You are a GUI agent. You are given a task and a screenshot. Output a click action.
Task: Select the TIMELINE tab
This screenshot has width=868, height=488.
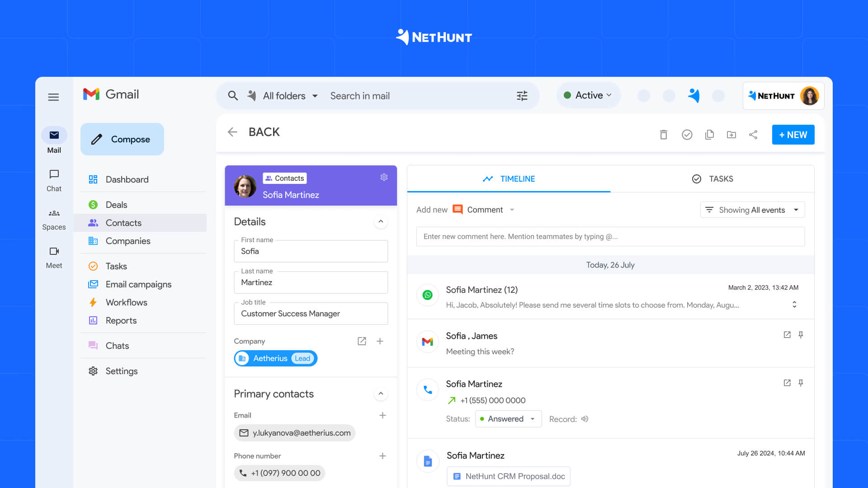point(509,179)
